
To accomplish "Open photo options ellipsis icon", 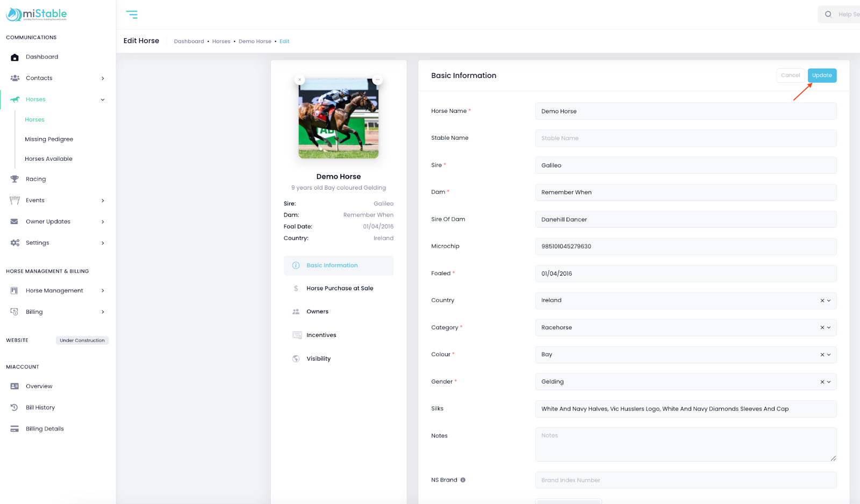I will click(x=377, y=80).
